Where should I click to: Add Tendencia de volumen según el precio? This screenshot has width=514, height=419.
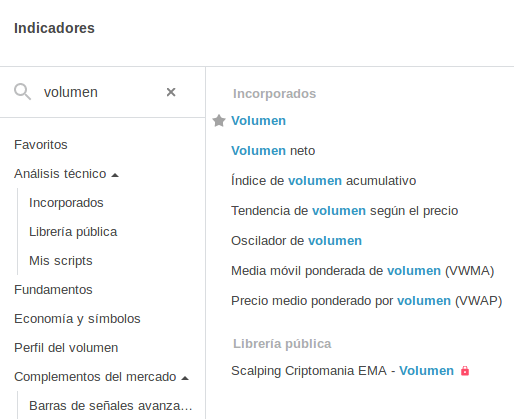coord(345,211)
